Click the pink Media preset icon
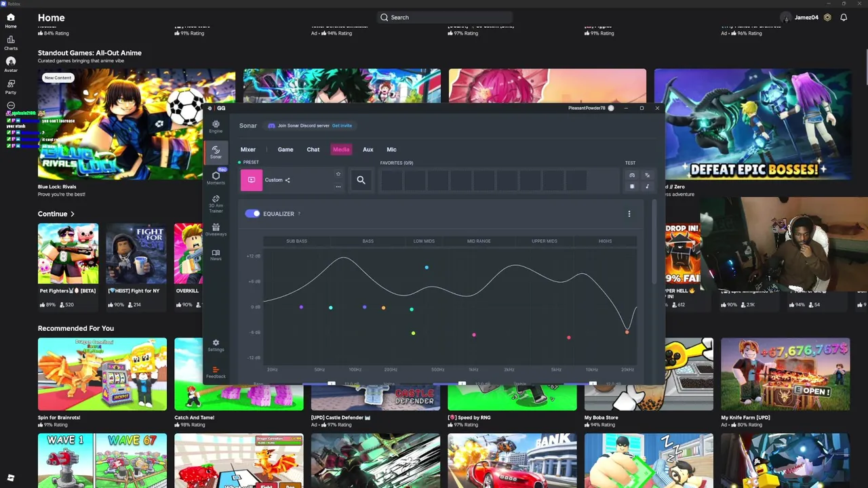 251,180
